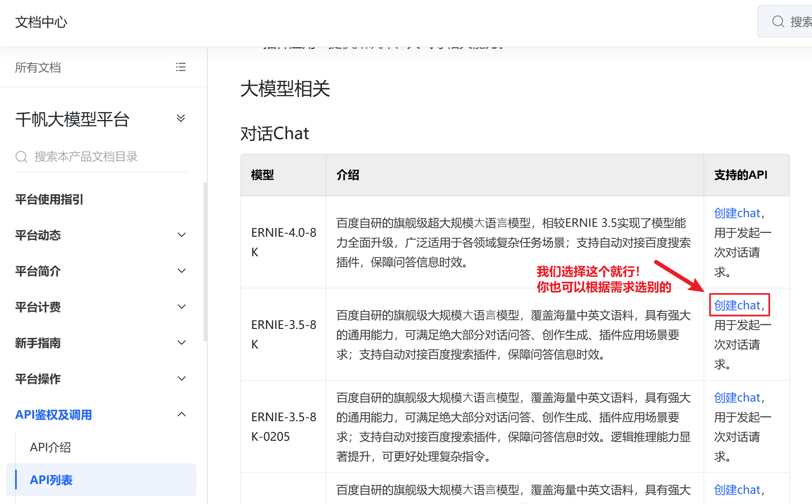Expand the 新手指南 section chevron
Screen dimensions: 812x504
pos(182,343)
